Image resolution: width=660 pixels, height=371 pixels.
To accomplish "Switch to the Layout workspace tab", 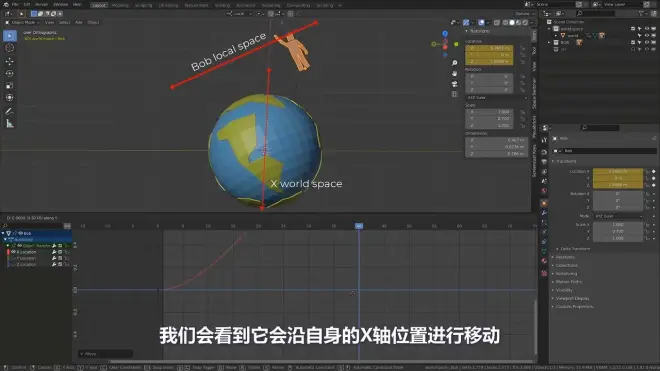I will coord(99,5).
